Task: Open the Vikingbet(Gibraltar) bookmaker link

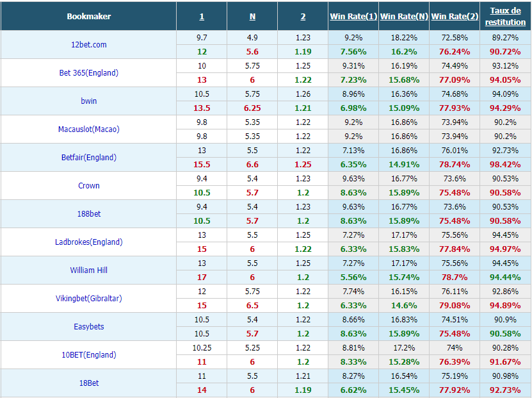Action: click(x=88, y=298)
